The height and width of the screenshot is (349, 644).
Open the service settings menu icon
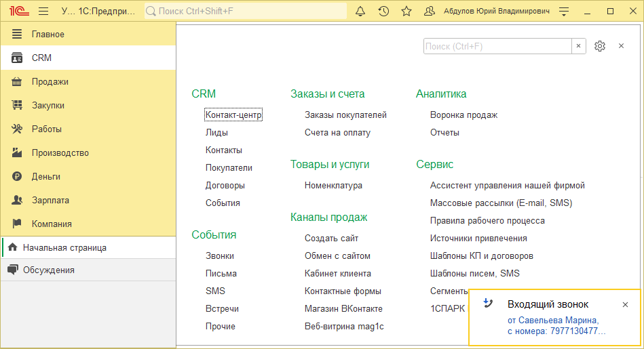coord(564,12)
